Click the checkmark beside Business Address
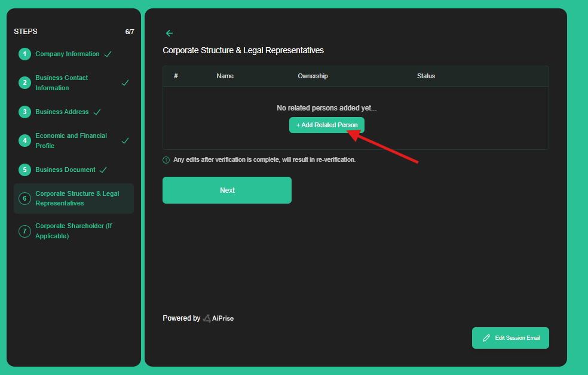The image size is (588, 375). tap(97, 112)
